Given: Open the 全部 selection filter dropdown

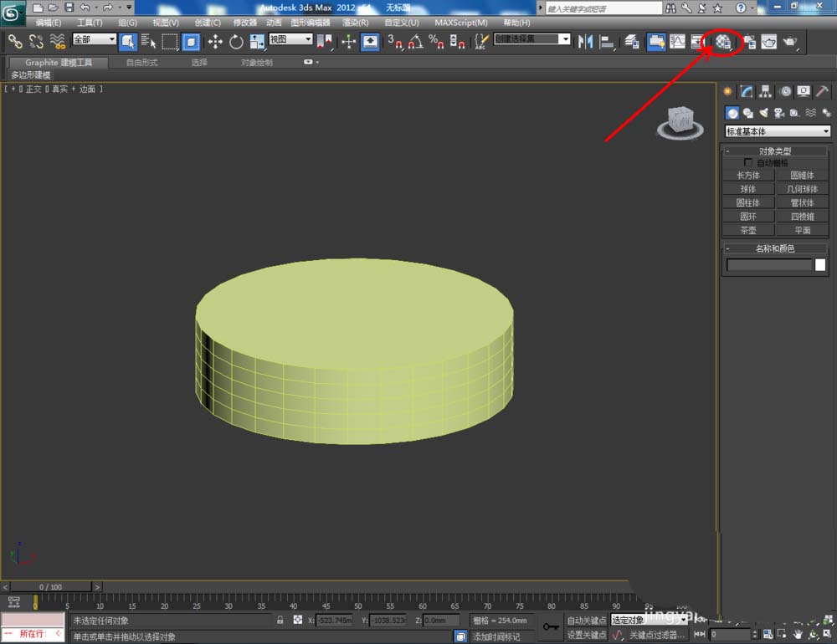Looking at the screenshot, I should click(x=94, y=39).
